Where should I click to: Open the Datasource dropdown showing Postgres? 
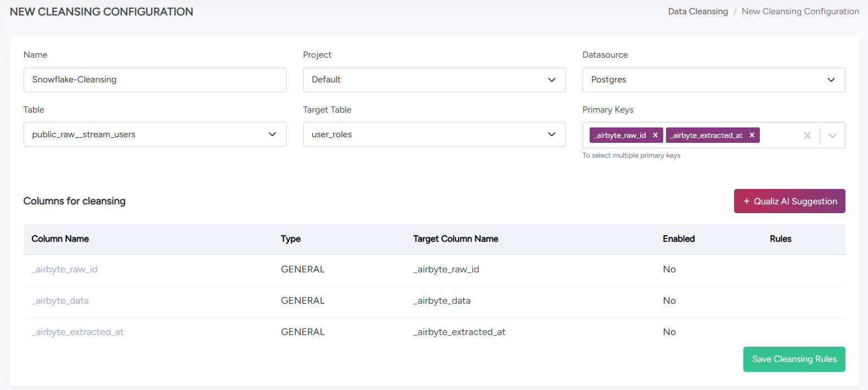click(x=713, y=80)
